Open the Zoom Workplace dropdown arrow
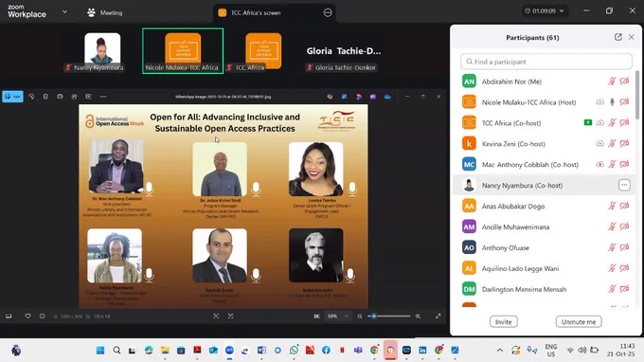The height and width of the screenshot is (362, 644). pyautogui.click(x=64, y=12)
